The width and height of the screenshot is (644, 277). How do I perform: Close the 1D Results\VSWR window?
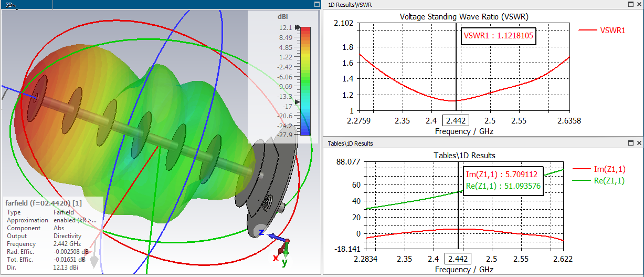click(639, 4)
